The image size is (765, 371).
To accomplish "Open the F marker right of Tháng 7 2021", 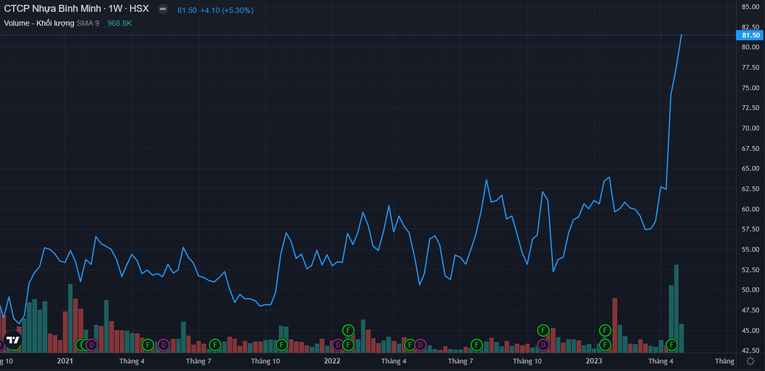I will 215,345.
